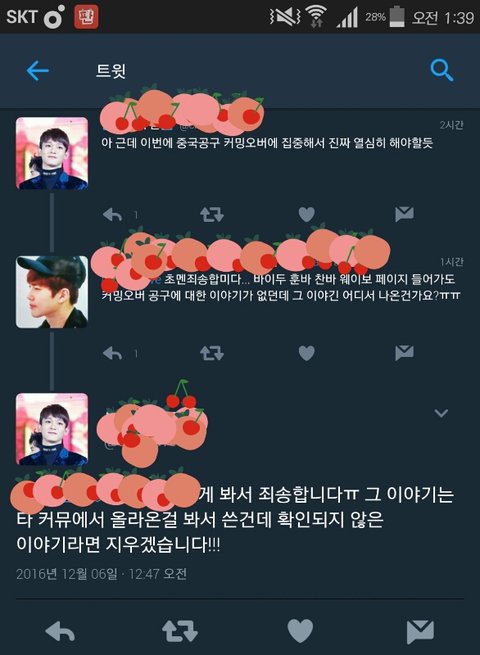This screenshot has width=480, height=655.
Task: Open the main tweet author's avatar
Action: [52, 429]
